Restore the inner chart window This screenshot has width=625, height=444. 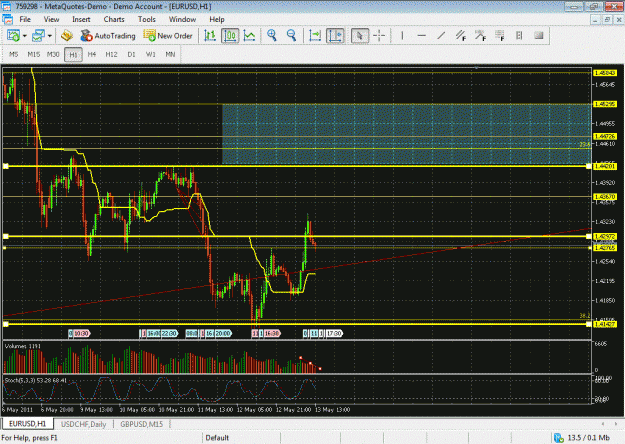(607, 20)
